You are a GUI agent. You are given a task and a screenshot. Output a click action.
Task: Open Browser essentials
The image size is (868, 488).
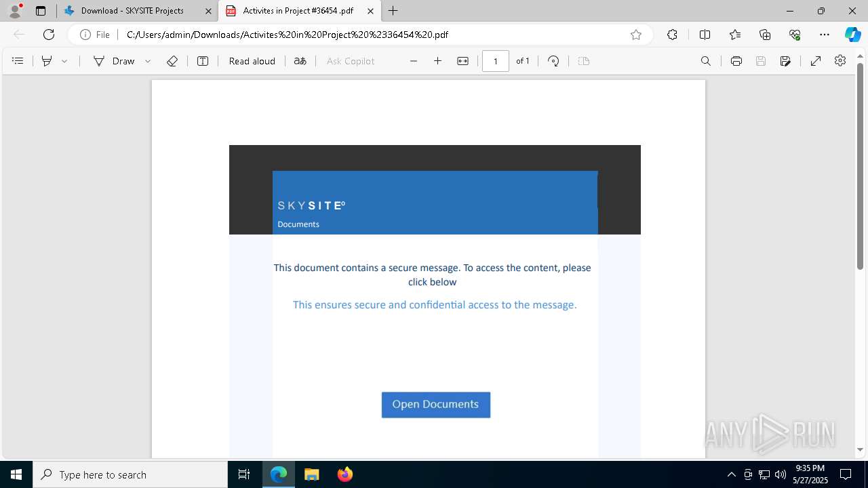click(x=795, y=35)
